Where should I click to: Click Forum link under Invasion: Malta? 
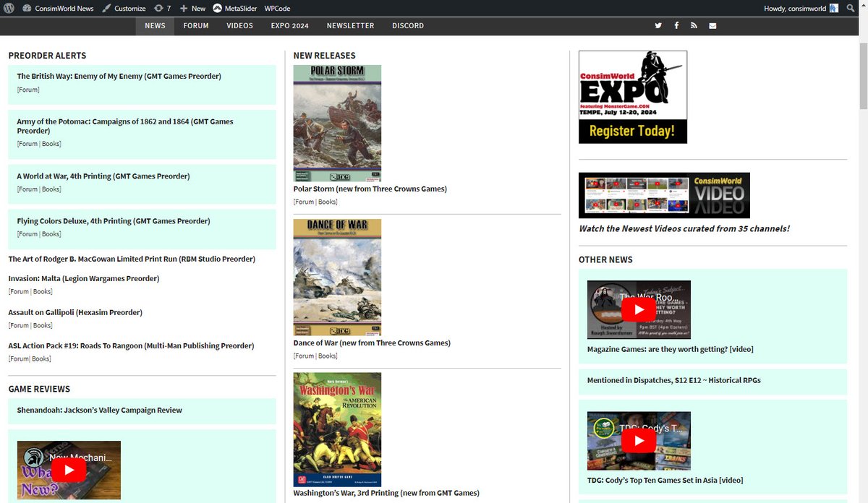coord(20,292)
